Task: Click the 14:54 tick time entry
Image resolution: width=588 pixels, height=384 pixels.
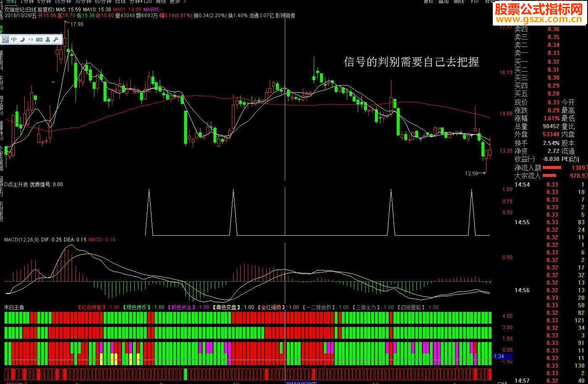Action: (x=522, y=184)
